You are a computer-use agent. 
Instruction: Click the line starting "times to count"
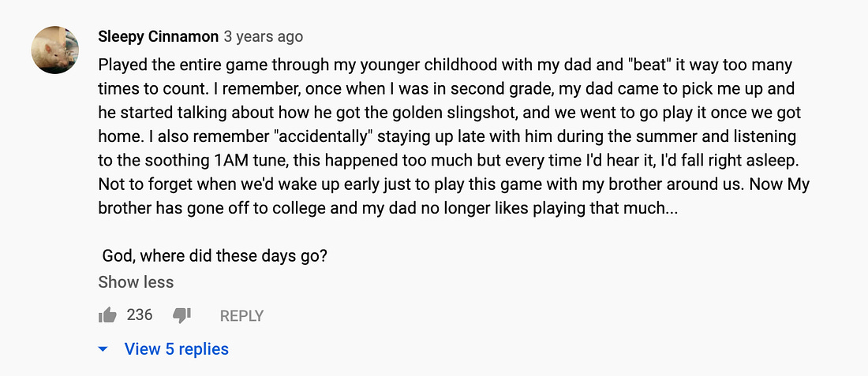pyautogui.click(x=447, y=90)
